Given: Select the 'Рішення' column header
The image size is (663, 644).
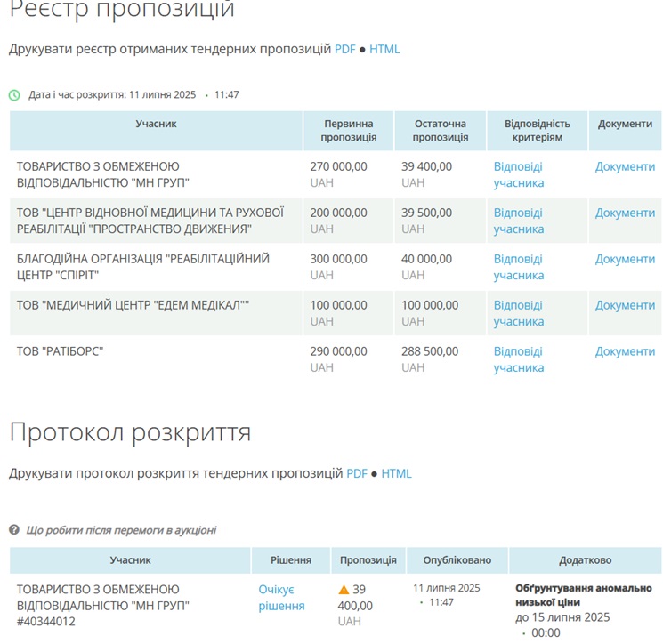Looking at the screenshot, I should (291, 560).
